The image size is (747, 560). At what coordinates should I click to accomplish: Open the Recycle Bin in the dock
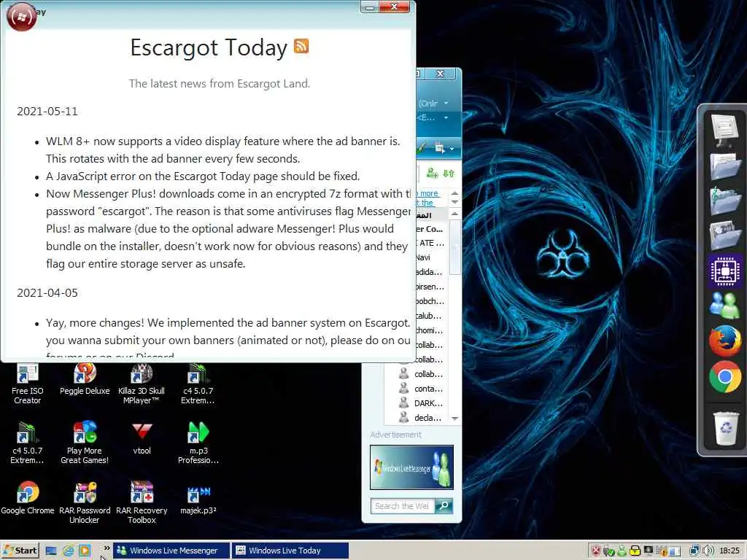[724, 427]
